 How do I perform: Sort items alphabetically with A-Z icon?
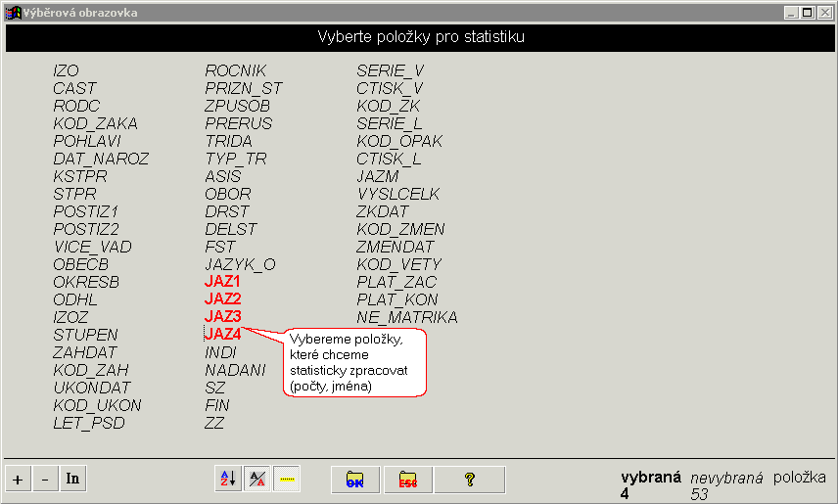[228, 479]
